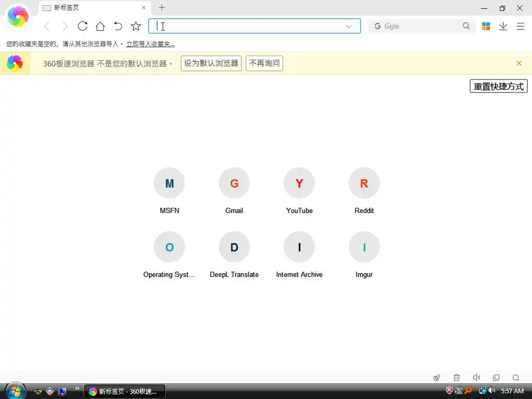
Task: Open the Gmail shortcut tile
Action: [234, 191]
